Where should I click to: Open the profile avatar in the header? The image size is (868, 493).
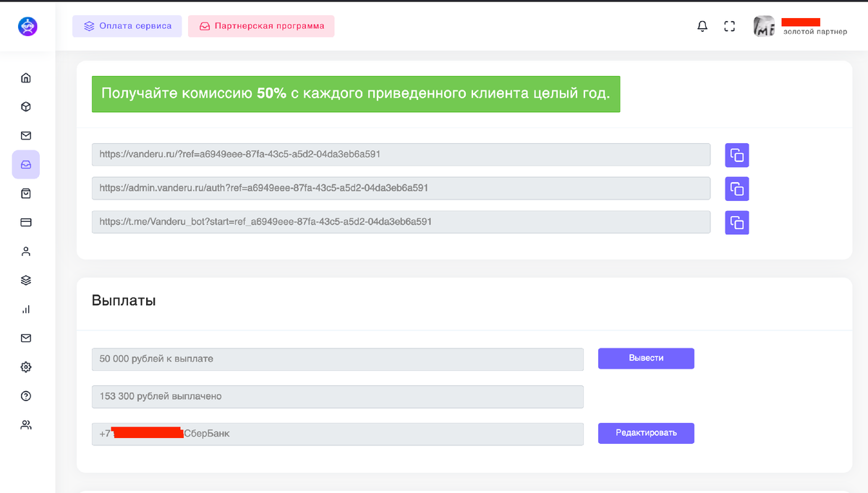[x=764, y=27]
